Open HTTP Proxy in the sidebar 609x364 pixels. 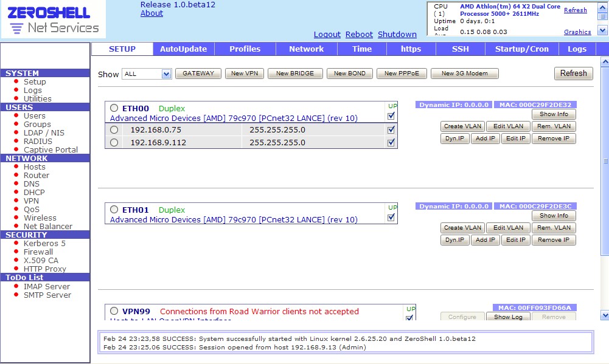(x=44, y=269)
